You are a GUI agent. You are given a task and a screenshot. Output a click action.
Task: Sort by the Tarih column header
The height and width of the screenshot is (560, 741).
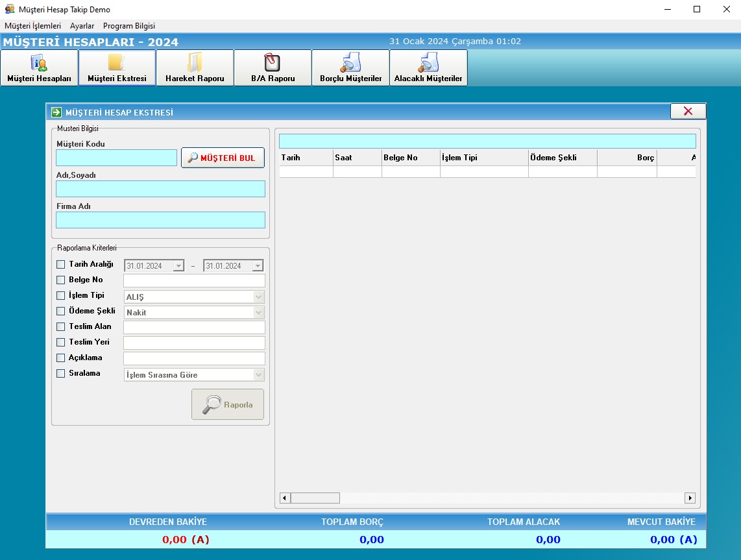pyautogui.click(x=306, y=158)
